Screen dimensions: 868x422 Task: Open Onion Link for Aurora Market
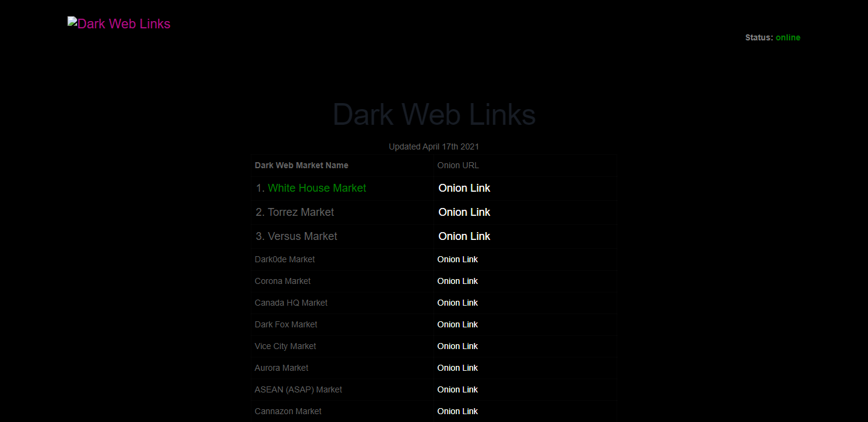(458, 368)
